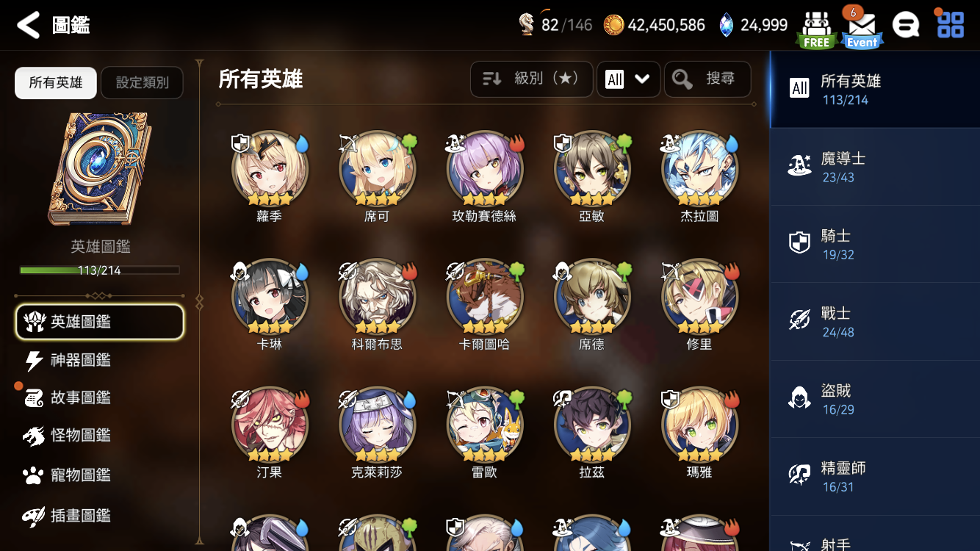The image size is (980, 551).
Task: Switch to the 所有英雄 toggle tab
Action: 56,82
